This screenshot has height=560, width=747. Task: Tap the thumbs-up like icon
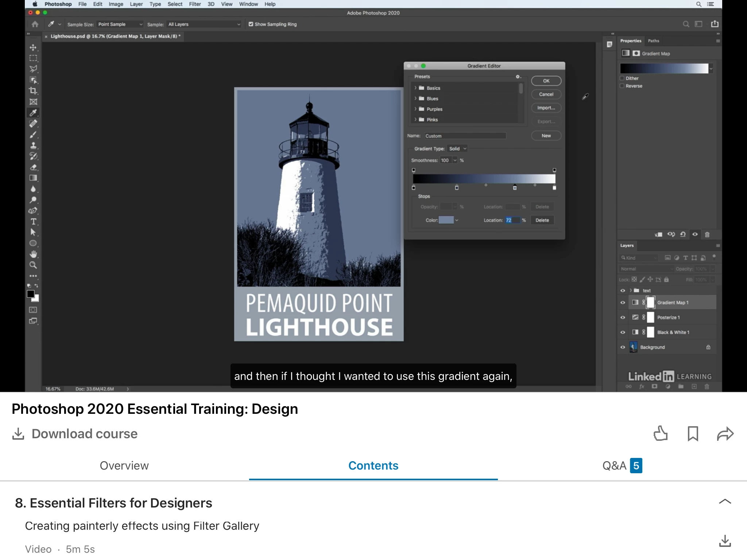point(660,433)
